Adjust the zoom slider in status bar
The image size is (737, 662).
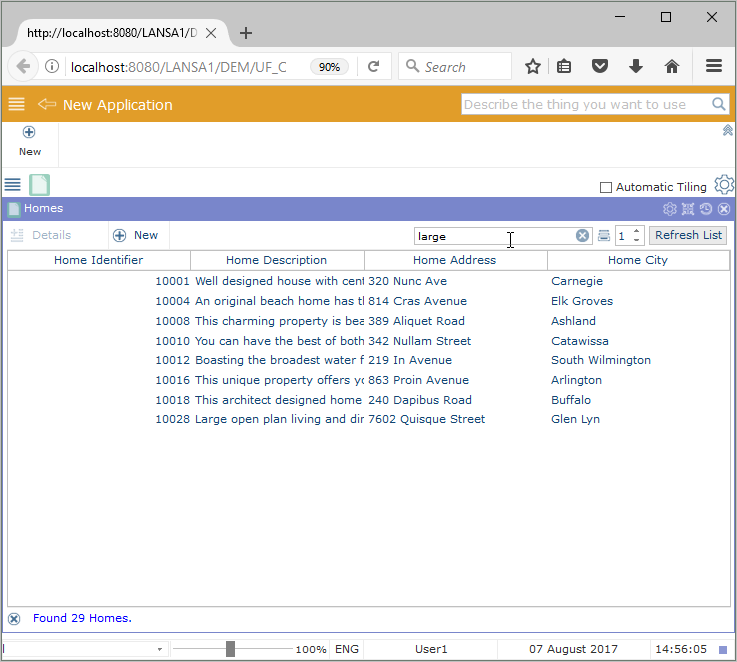click(x=230, y=649)
